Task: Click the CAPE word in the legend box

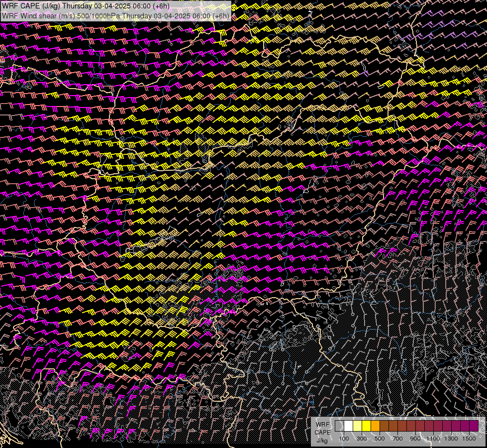Action: point(322,432)
